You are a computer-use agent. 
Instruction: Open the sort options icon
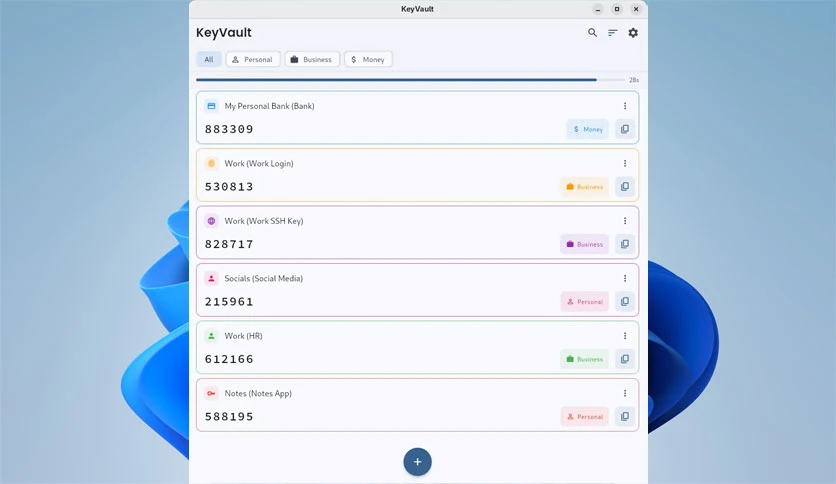pyautogui.click(x=613, y=33)
